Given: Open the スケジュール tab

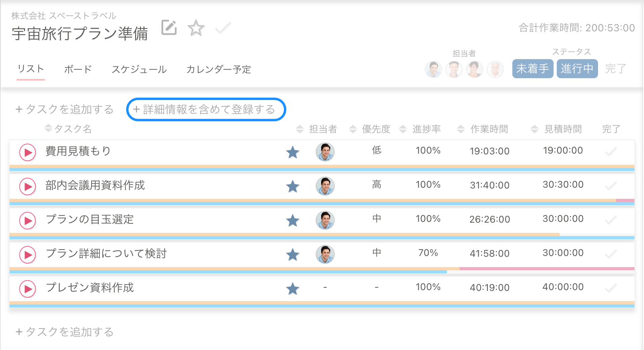Looking at the screenshot, I should [x=139, y=69].
